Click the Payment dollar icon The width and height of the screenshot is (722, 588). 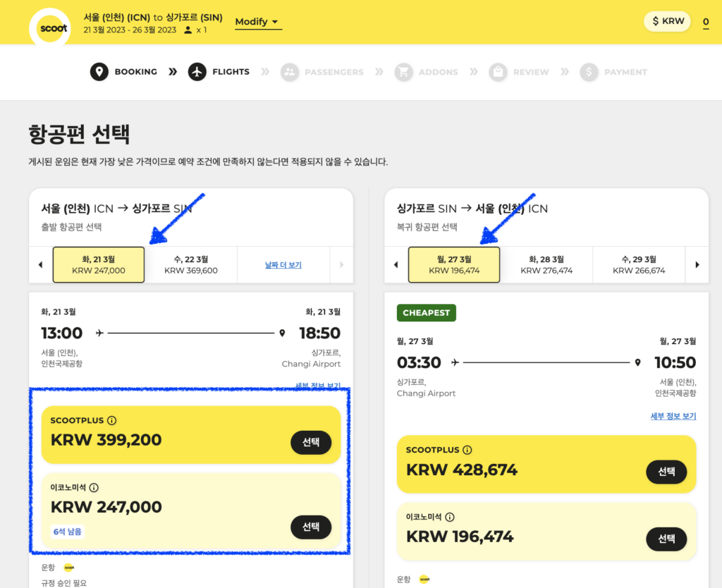[x=589, y=72]
